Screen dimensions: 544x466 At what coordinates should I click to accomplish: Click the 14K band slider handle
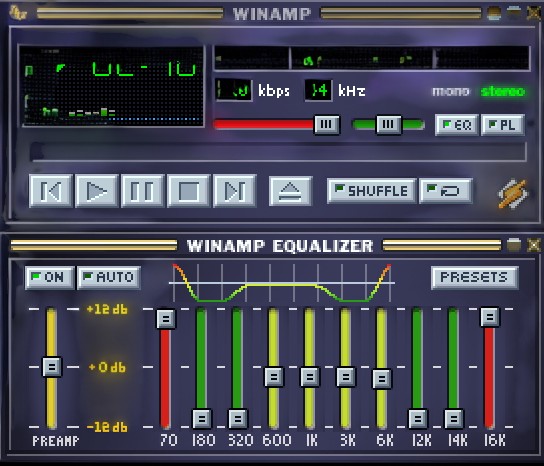point(454,418)
